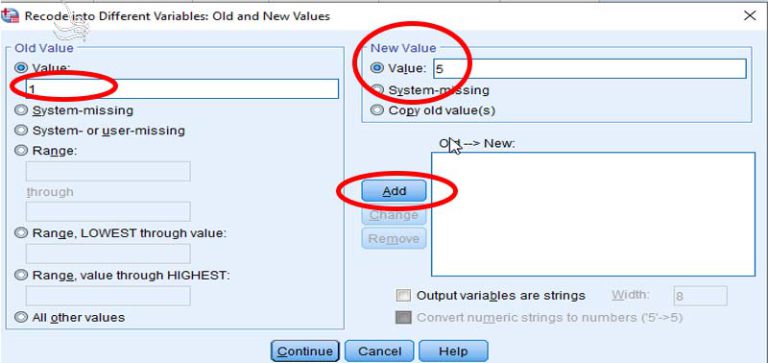768x363 pixels.
Task: Select Range, value through HIGHEST option
Action: click(21, 276)
